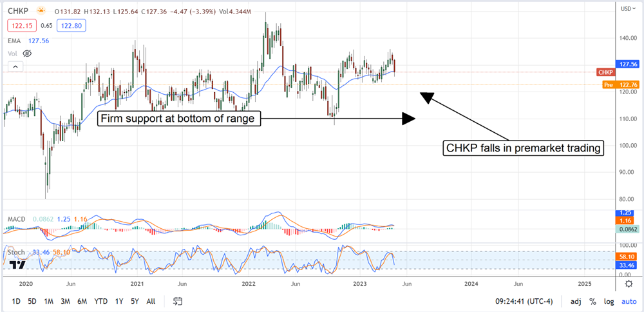This screenshot has width=644, height=312.
Task: Click the 33.46 Stoch axis value label
Action: coord(627,265)
